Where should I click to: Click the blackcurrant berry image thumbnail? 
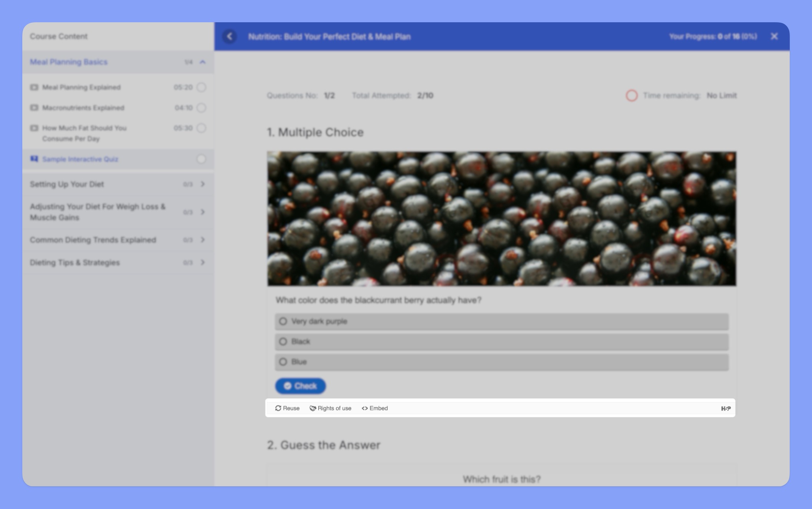pyautogui.click(x=502, y=218)
